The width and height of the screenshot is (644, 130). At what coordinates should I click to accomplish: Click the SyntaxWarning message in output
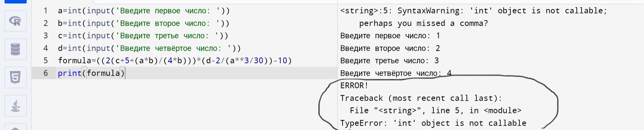474,17
